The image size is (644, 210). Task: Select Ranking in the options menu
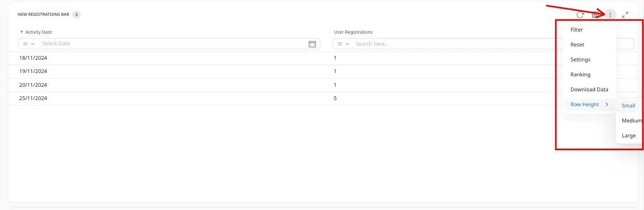(580, 75)
